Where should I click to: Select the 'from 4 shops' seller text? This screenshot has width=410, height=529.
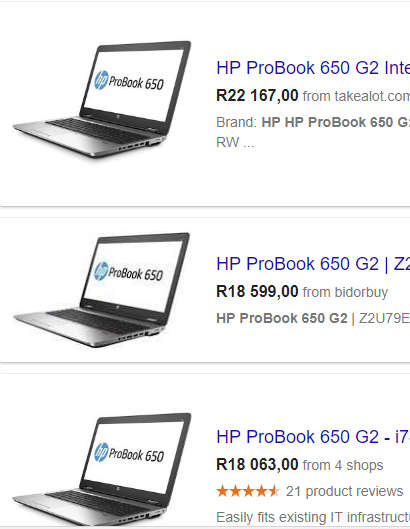pos(343,465)
